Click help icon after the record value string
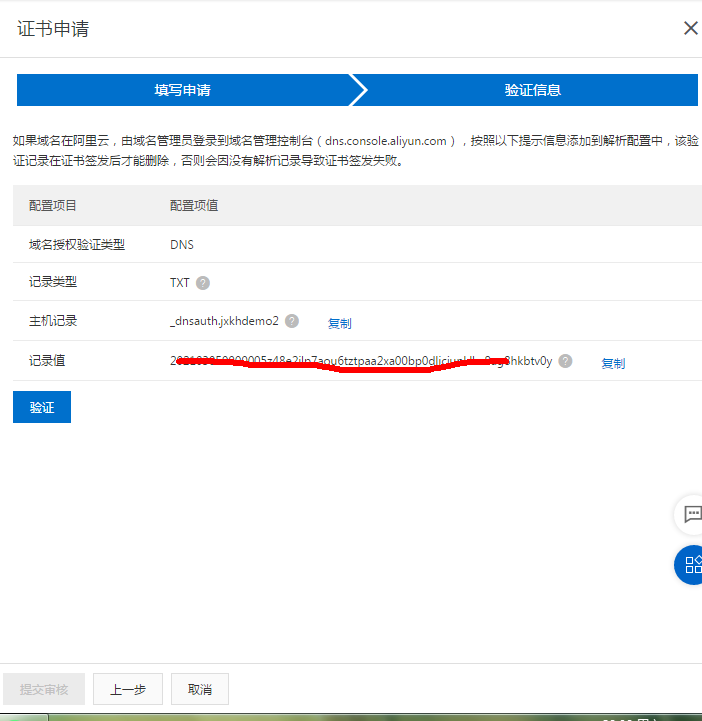The image size is (702, 721). click(565, 361)
